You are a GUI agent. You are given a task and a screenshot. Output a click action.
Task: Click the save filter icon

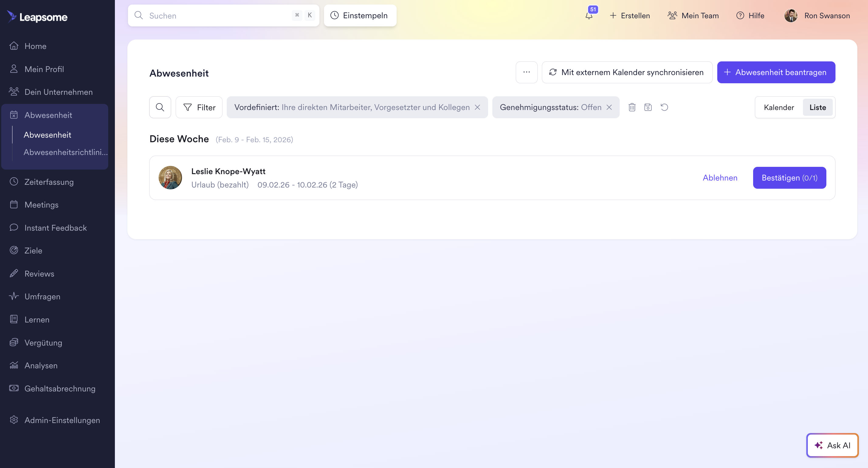(x=648, y=107)
